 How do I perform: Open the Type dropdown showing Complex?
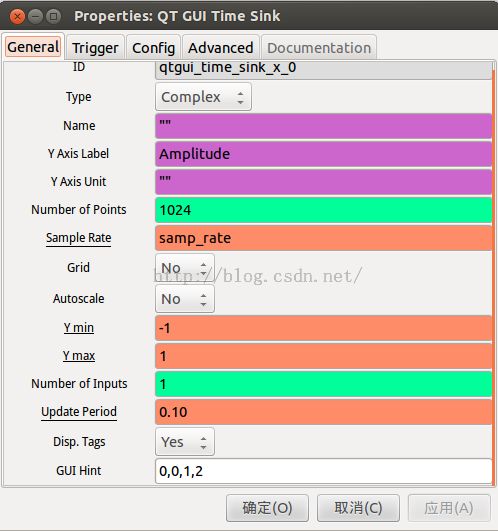(203, 97)
